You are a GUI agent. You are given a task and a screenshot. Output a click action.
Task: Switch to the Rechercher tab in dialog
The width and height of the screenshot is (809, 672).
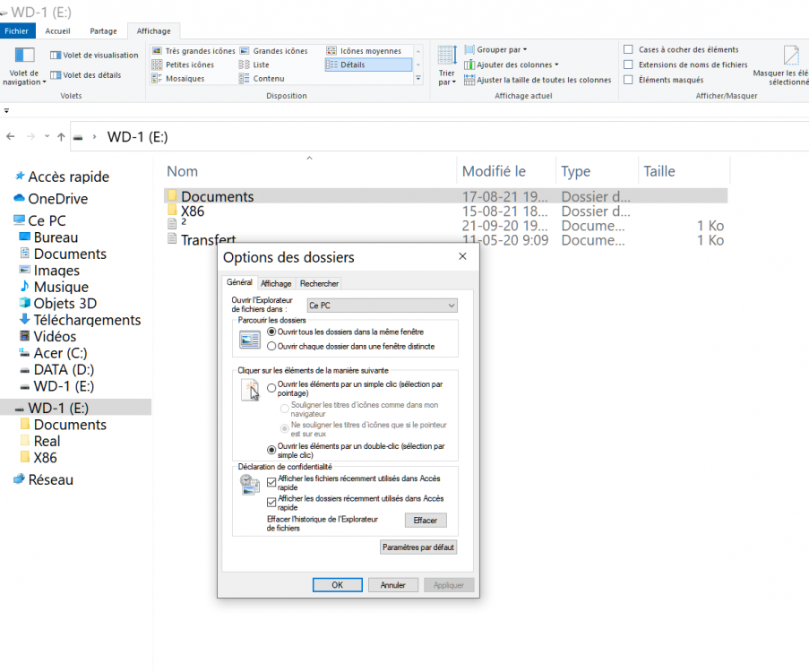[319, 284]
